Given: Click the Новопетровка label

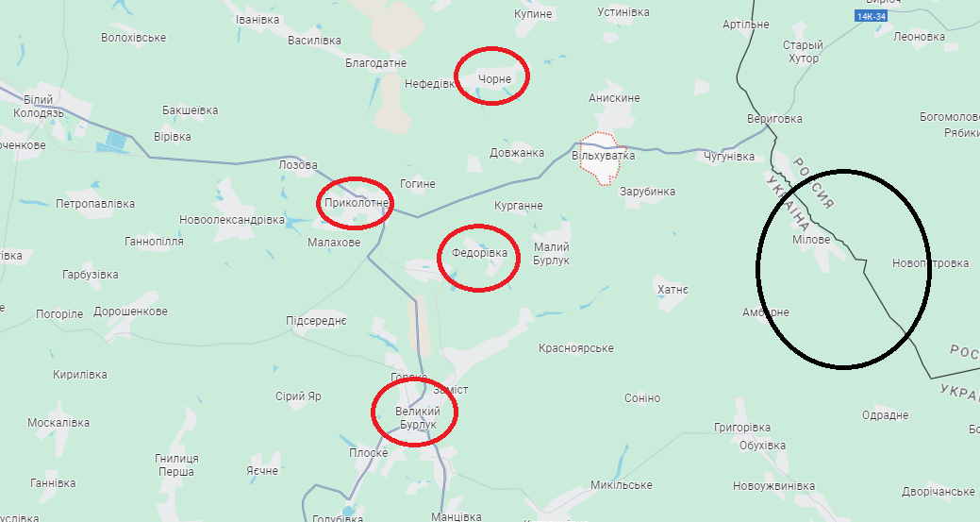Looking at the screenshot, I should [x=930, y=263].
